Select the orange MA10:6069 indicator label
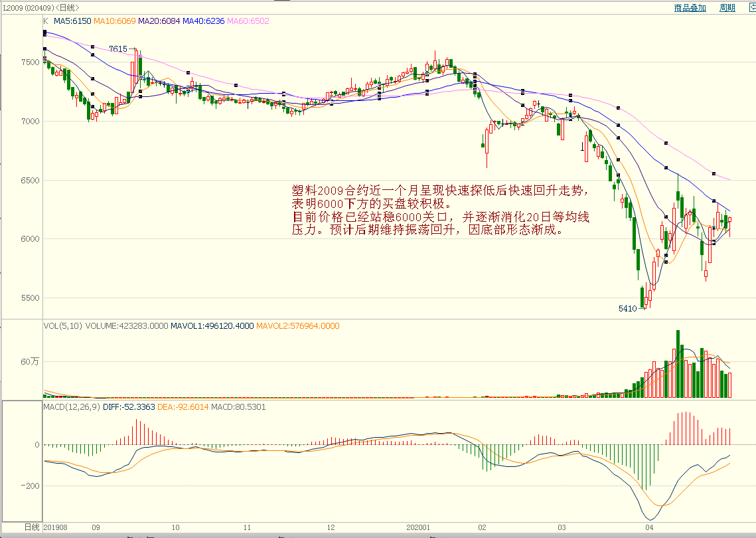756x538 pixels. click(x=114, y=21)
